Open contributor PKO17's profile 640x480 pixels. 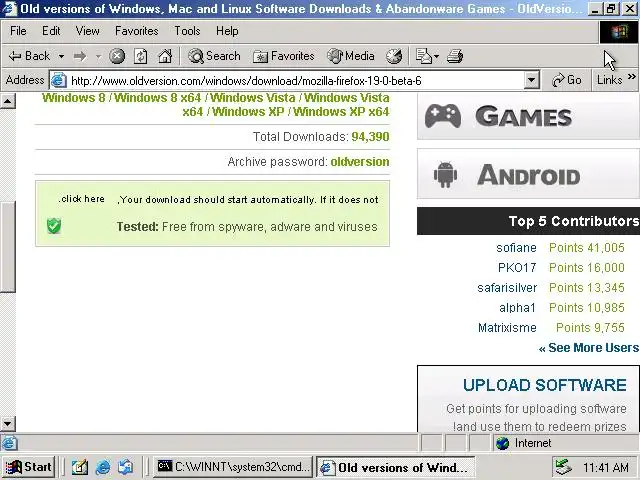click(x=517, y=268)
